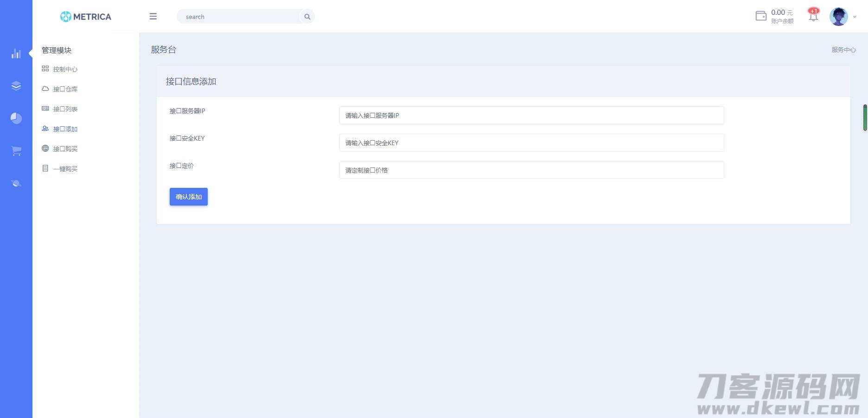Click the grid icon beside 控制中心

[x=45, y=68]
